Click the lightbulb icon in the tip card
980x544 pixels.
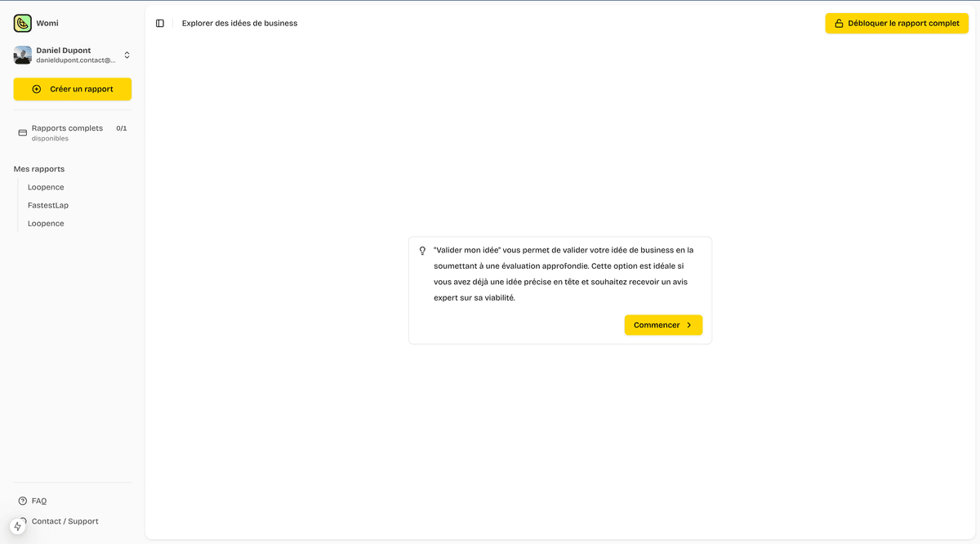pos(422,250)
